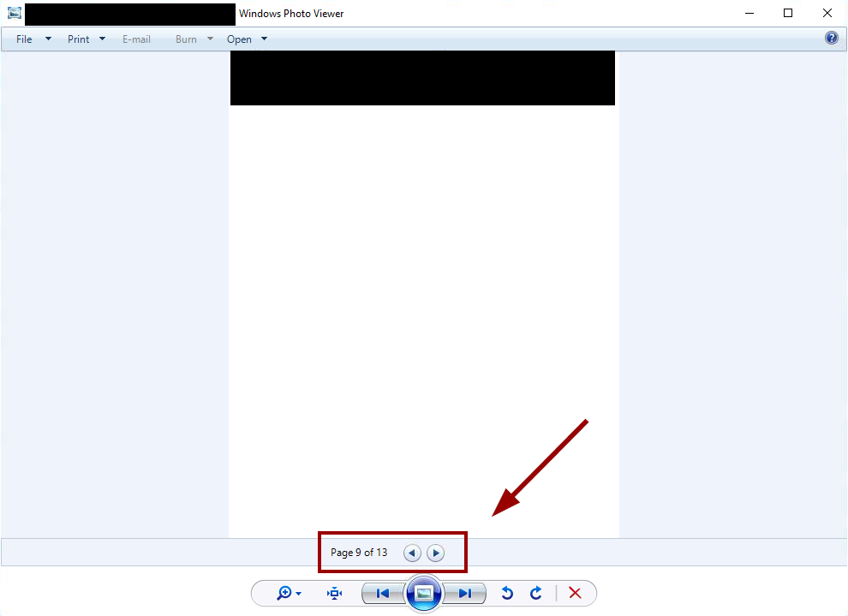Expand the Open dropdown arrow

(265, 39)
